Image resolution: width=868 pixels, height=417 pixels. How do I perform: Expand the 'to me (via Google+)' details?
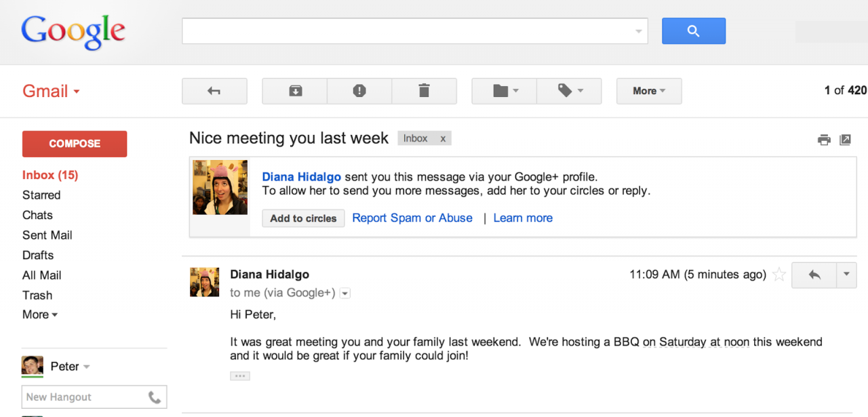(x=345, y=293)
